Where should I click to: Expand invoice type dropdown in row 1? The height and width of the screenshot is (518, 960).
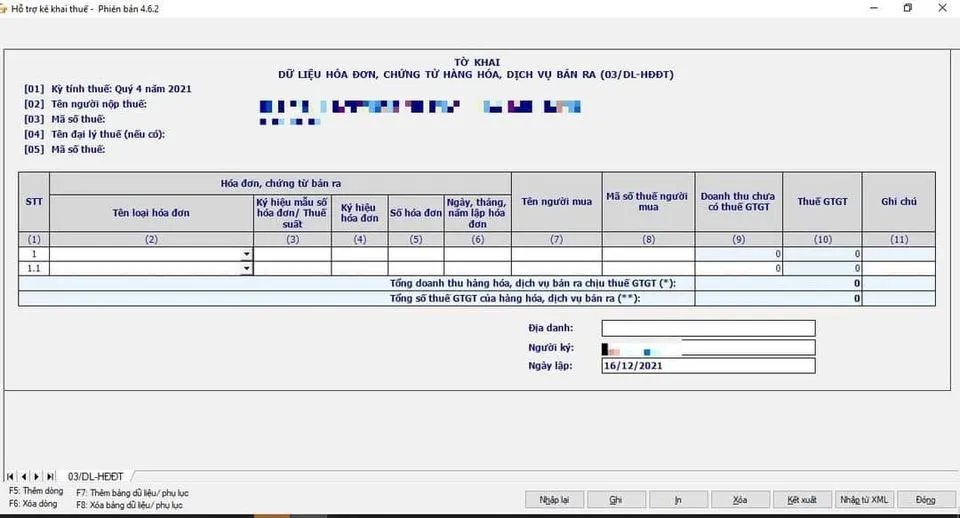[246, 254]
